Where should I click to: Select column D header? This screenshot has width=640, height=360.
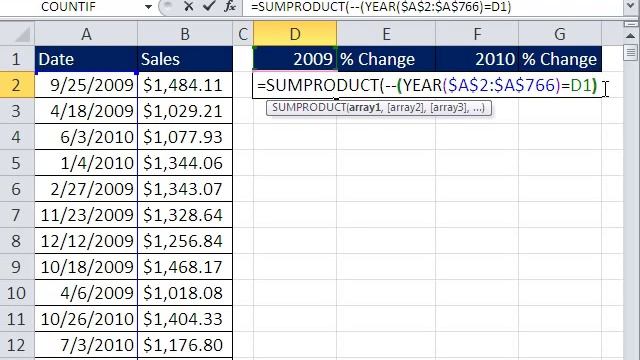pyautogui.click(x=295, y=34)
